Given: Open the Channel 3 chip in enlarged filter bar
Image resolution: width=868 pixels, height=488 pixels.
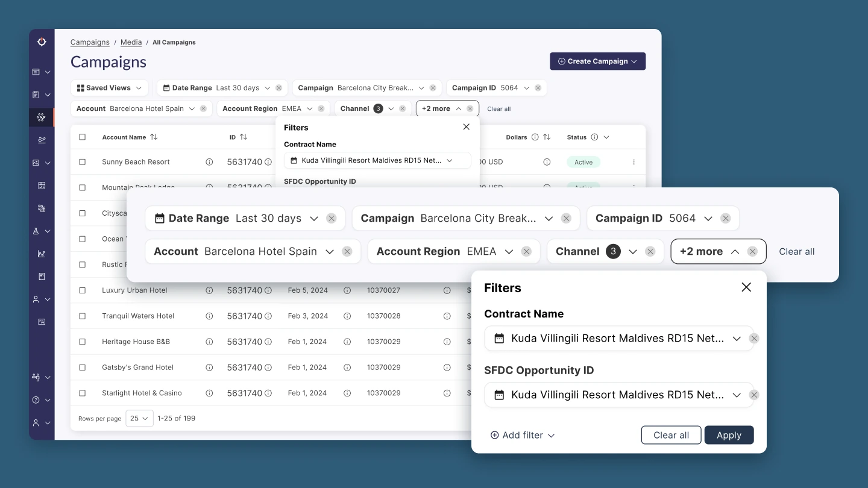Looking at the screenshot, I should coord(605,251).
